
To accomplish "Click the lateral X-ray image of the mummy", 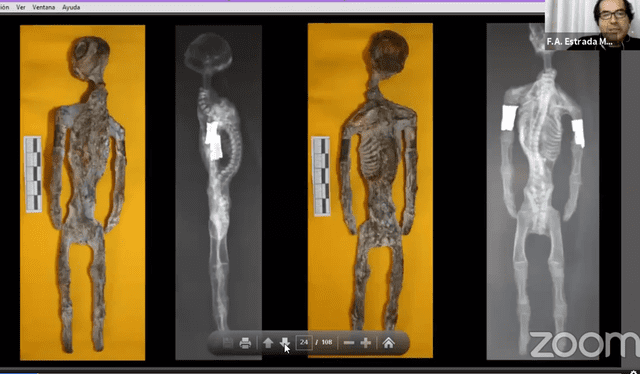I will 219,193.
